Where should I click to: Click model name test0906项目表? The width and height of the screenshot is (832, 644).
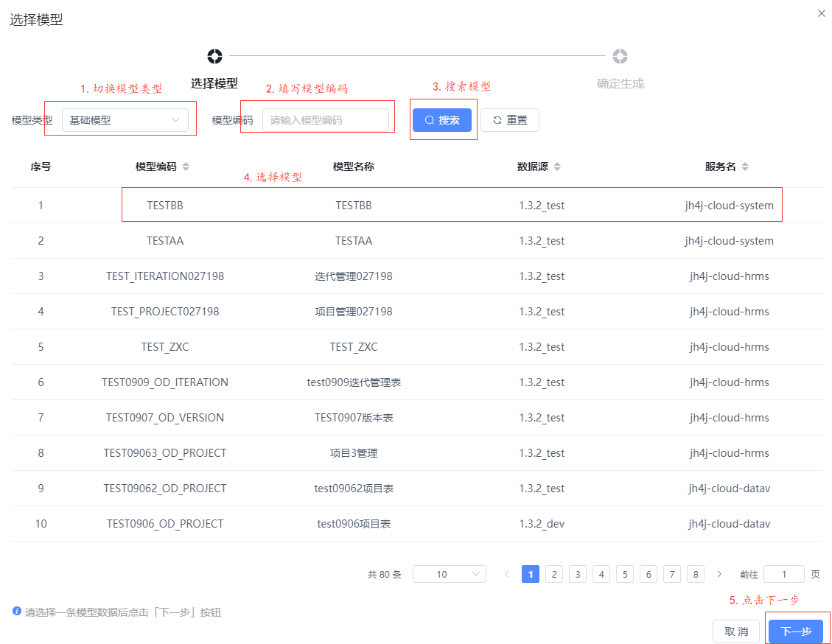(354, 524)
